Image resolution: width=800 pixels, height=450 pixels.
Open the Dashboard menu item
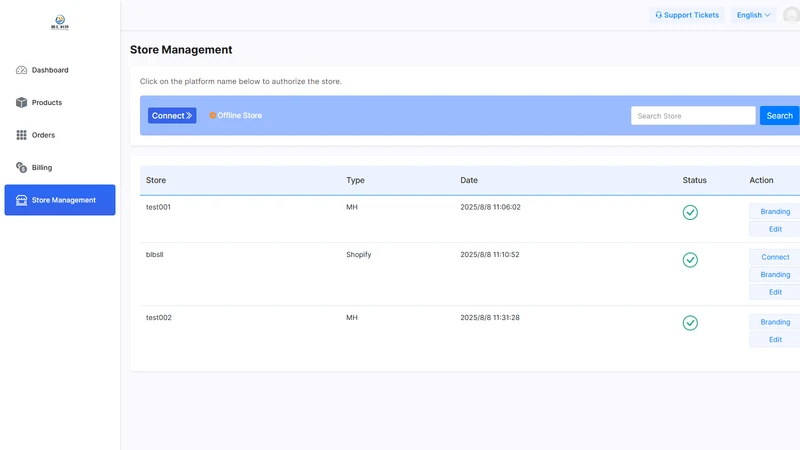point(60,70)
